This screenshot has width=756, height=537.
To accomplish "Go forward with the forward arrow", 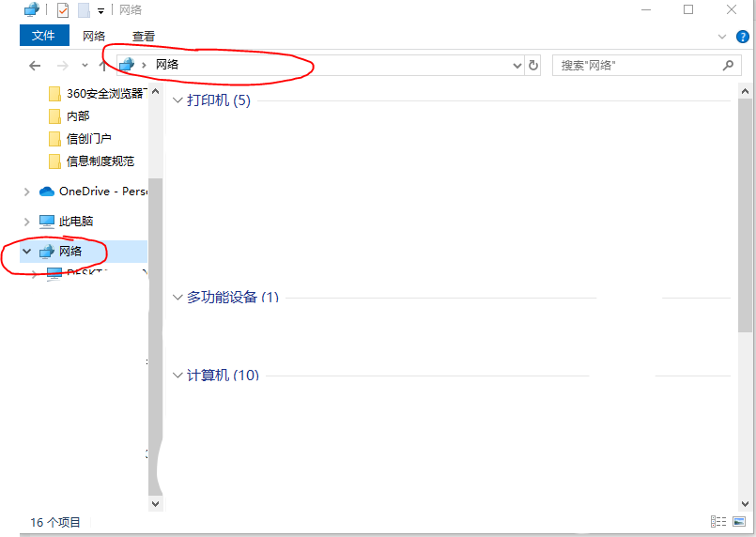I will (x=63, y=65).
